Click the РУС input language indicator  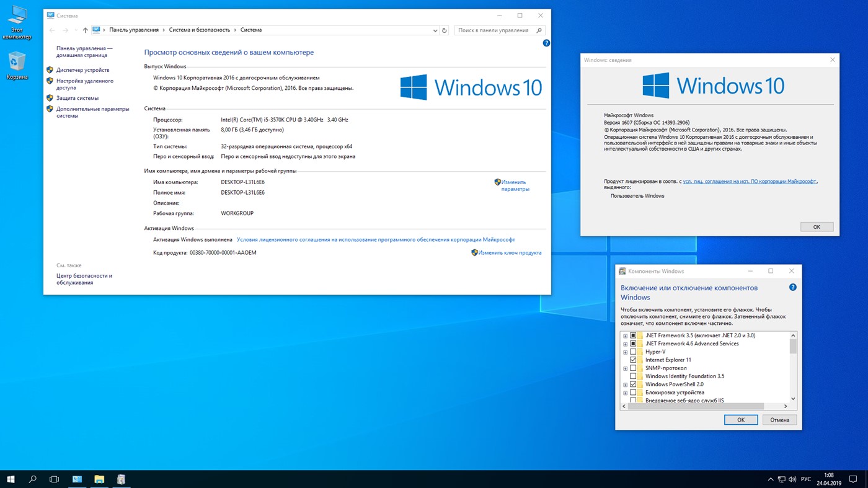tap(806, 479)
